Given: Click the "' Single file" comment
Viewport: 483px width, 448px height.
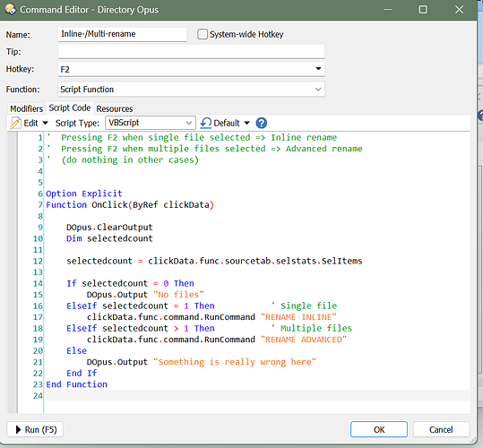Looking at the screenshot, I should 304,306.
